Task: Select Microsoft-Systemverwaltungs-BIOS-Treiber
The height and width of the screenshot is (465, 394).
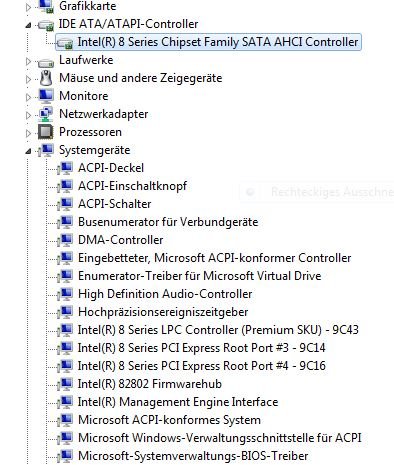Action: (x=193, y=456)
